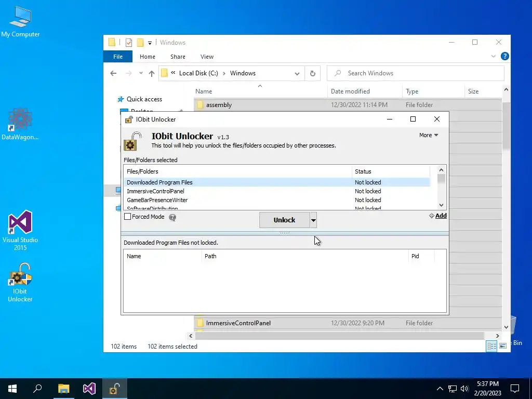
Task: Expand the More menu in IObit Unlocker
Action: tap(429, 135)
